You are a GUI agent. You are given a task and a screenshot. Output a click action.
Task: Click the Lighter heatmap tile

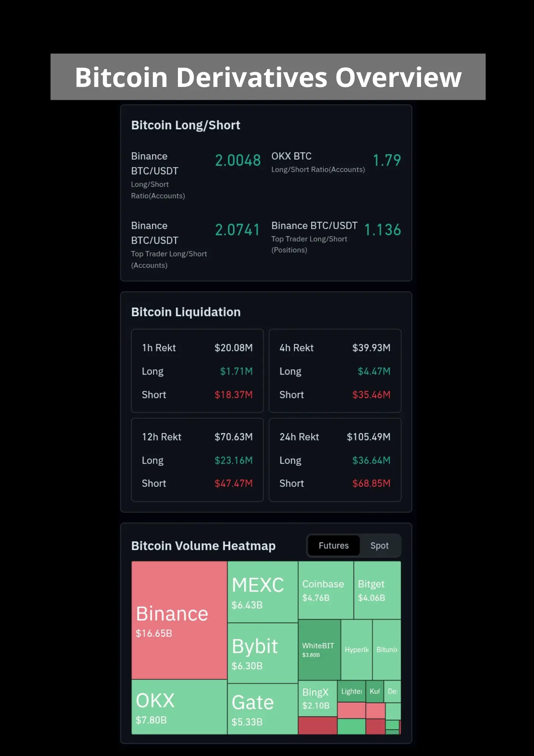pos(351,691)
